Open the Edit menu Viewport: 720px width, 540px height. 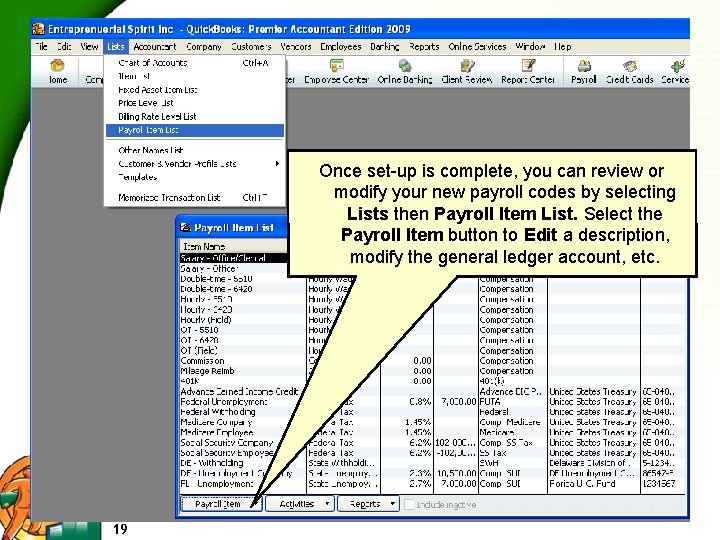click(64, 46)
